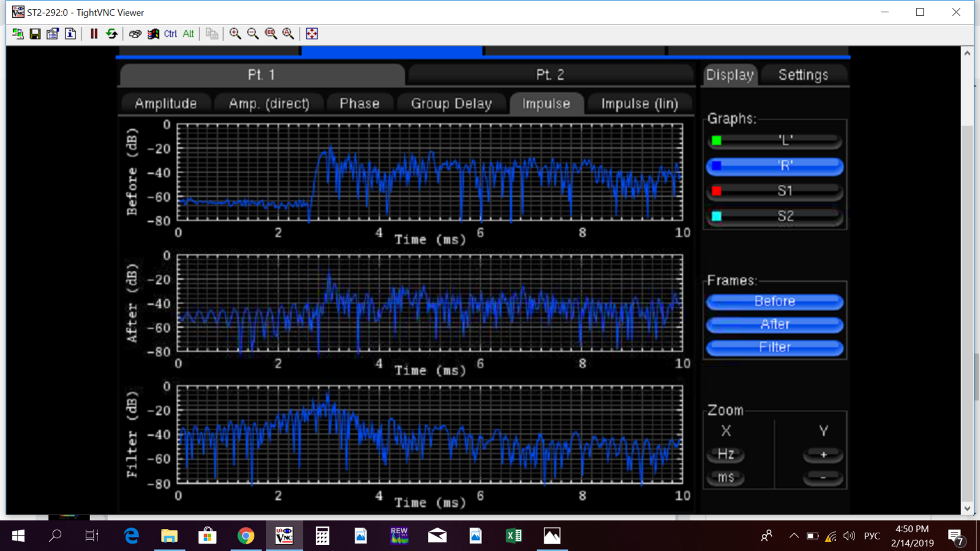This screenshot has height=551, width=980.
Task: Click inside the Before impulse graph
Action: (x=430, y=172)
